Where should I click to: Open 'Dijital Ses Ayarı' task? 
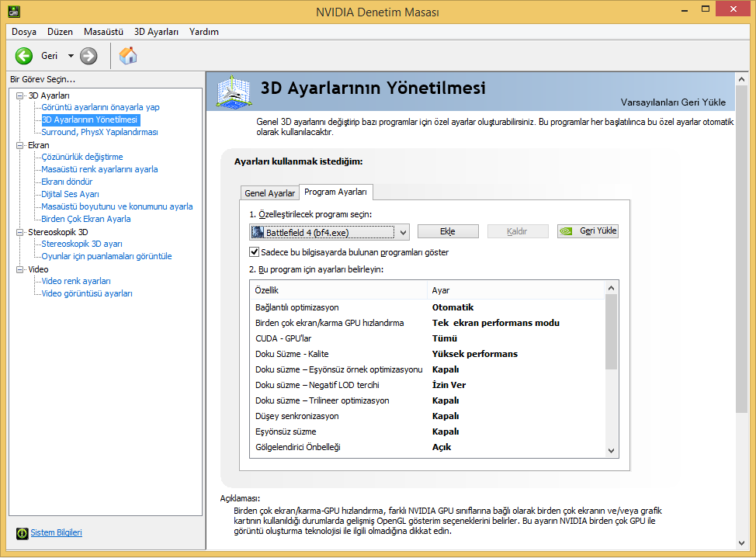point(70,194)
